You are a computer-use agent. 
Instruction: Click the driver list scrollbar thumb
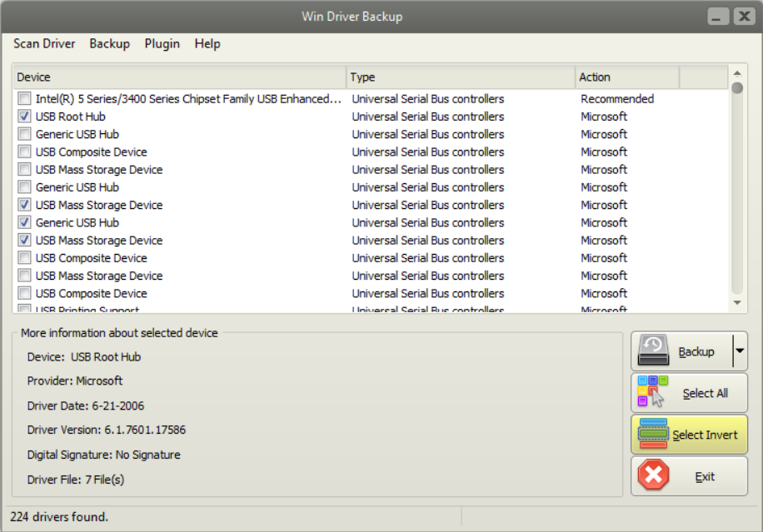tap(737, 88)
